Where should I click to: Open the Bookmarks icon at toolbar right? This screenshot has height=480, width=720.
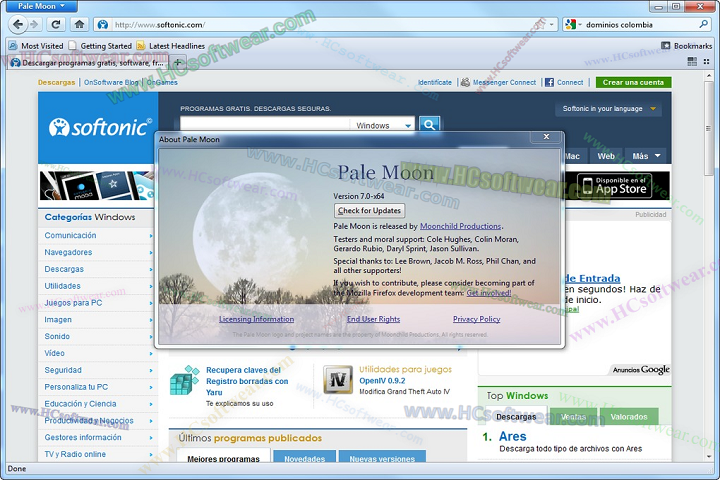click(666, 46)
